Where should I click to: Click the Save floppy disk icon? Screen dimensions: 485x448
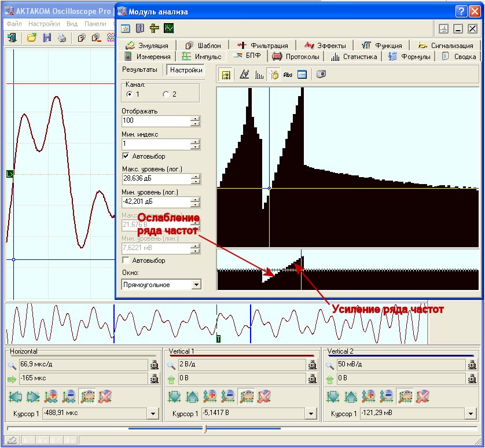[47, 38]
